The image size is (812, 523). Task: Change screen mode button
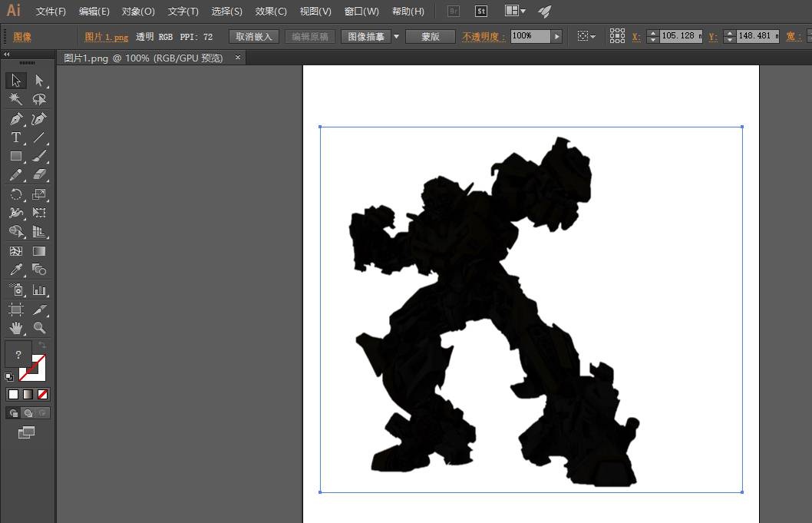(x=26, y=433)
